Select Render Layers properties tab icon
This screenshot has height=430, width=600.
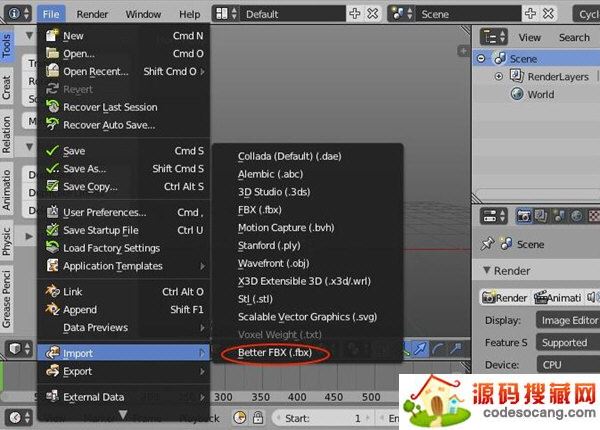pyautogui.click(x=541, y=216)
